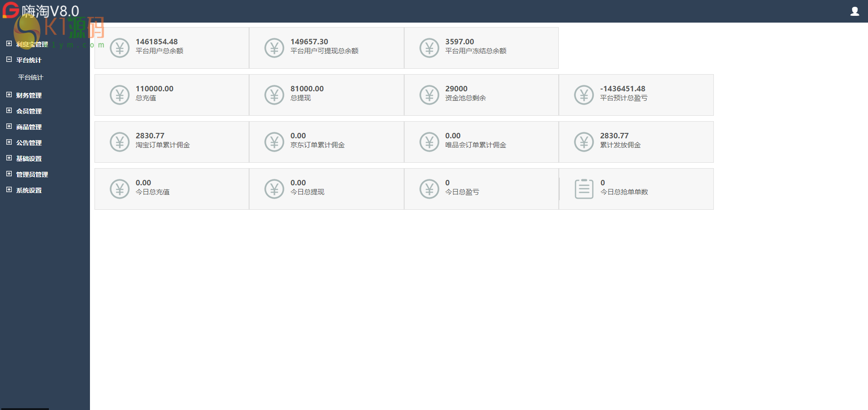Click yen icon beside 累计发放佣金
Image resolution: width=868 pixels, height=410 pixels.
coord(584,142)
